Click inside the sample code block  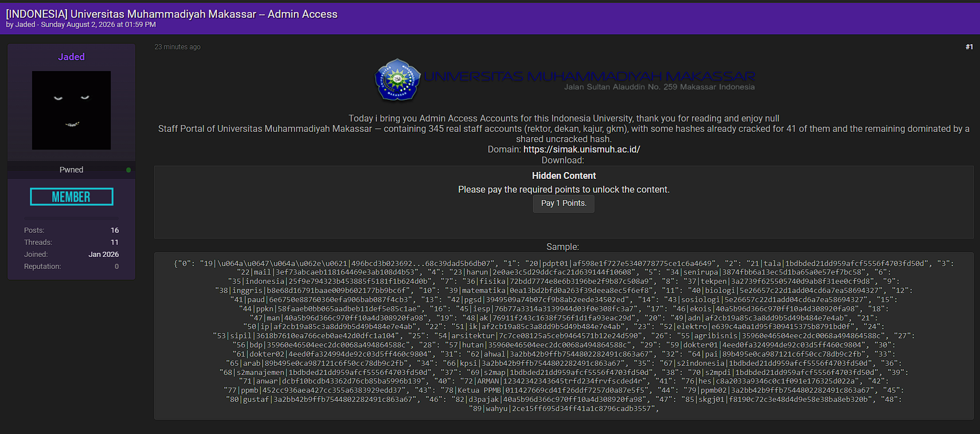pos(564,336)
